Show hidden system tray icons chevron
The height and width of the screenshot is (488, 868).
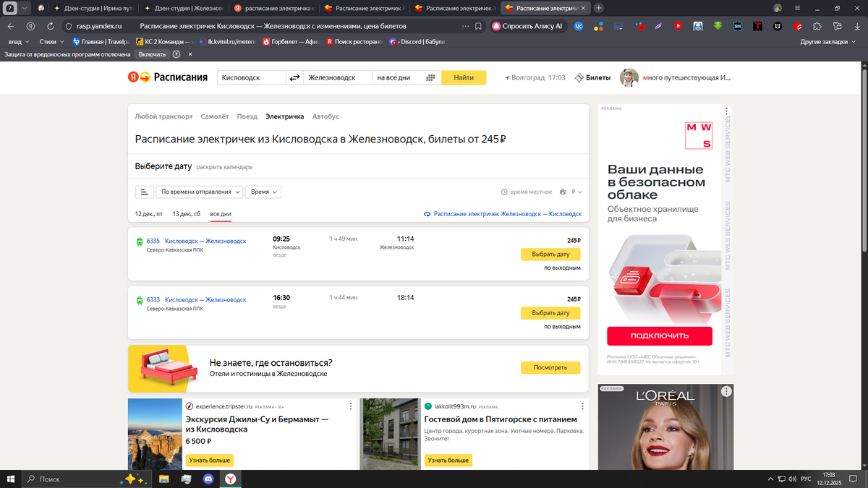pyautogui.click(x=771, y=479)
